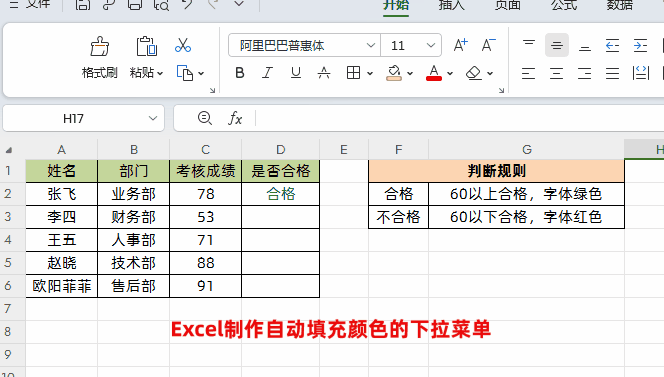Open the Copy options dropdown arrow

pyautogui.click(x=201, y=74)
